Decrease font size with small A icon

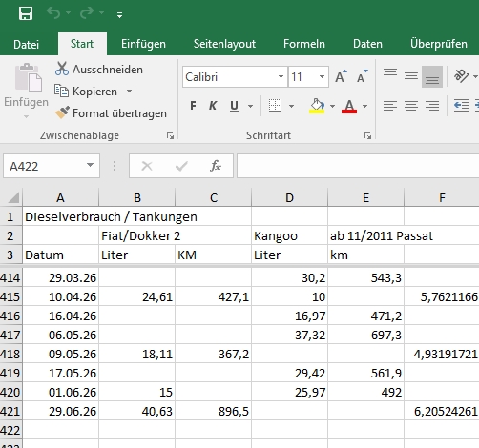(x=362, y=76)
